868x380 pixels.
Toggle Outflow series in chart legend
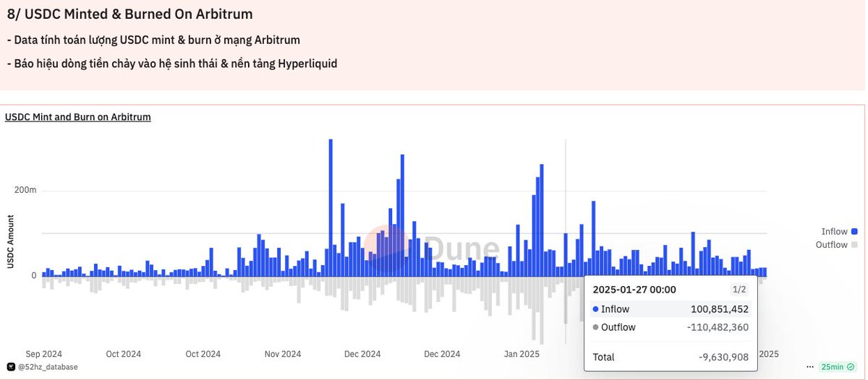831,245
